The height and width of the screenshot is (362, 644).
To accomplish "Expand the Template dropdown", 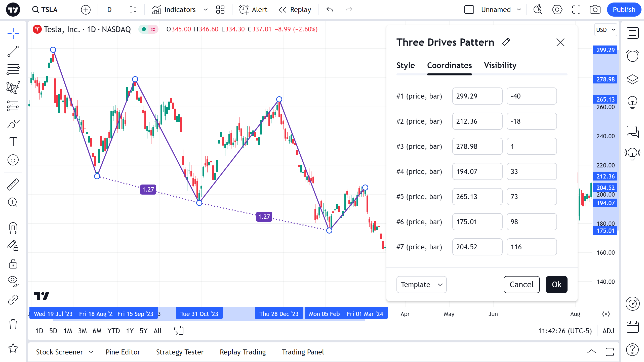I will pos(421,285).
